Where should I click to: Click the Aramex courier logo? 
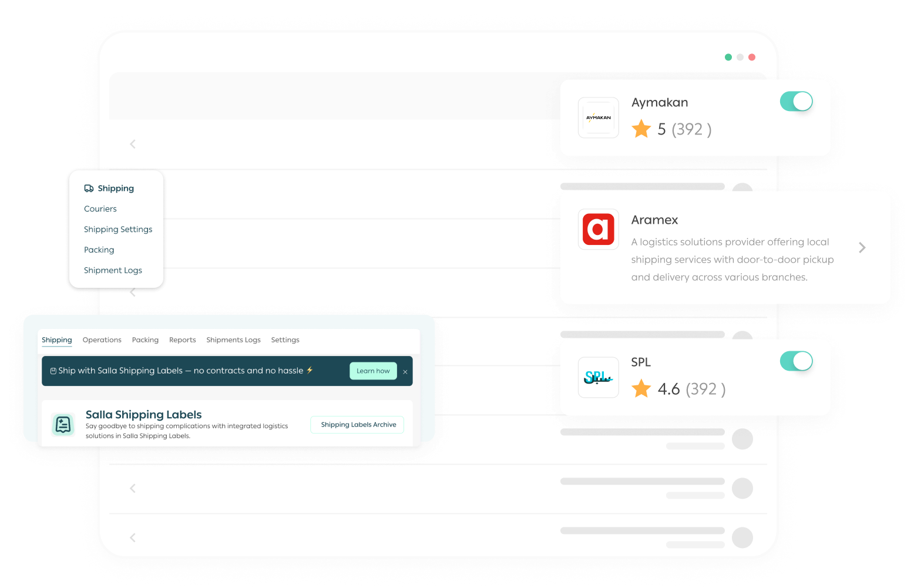(599, 229)
